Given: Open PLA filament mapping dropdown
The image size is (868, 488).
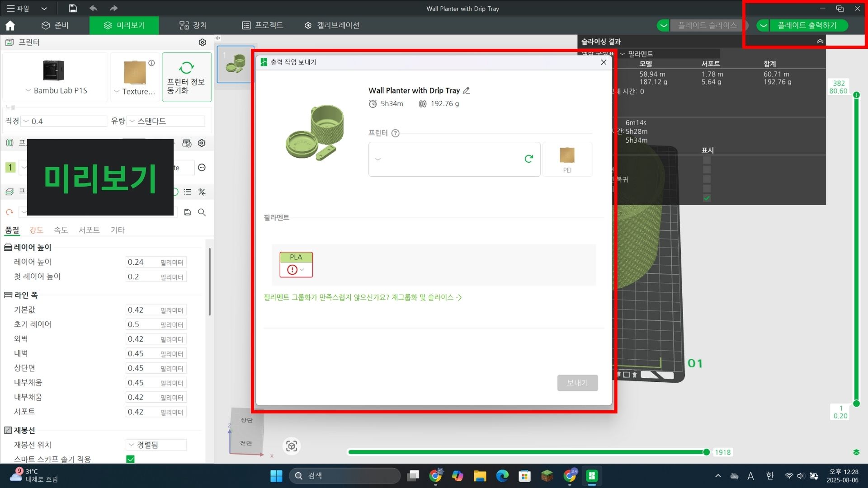Looking at the screenshot, I should [296, 270].
